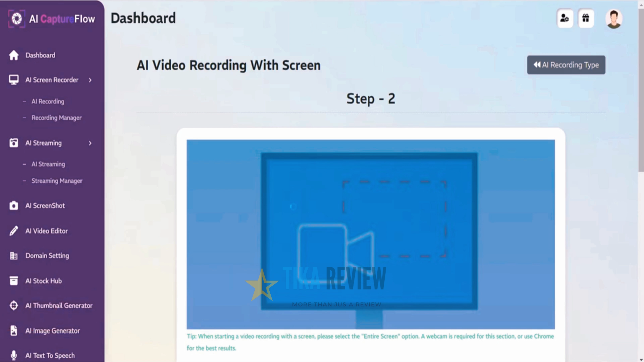The width and height of the screenshot is (644, 362).
Task: Open the gift icon in the header
Action: tap(586, 18)
